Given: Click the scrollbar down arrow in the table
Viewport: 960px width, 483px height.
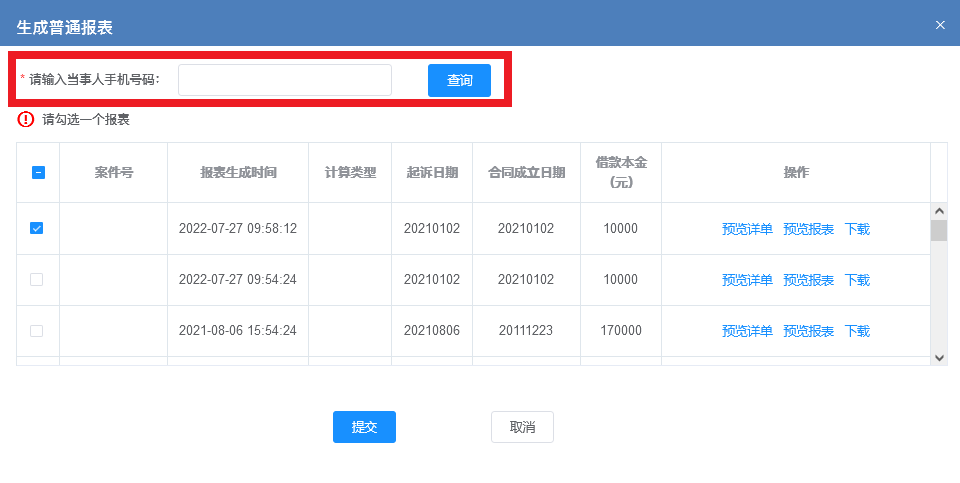Looking at the screenshot, I should 939,358.
